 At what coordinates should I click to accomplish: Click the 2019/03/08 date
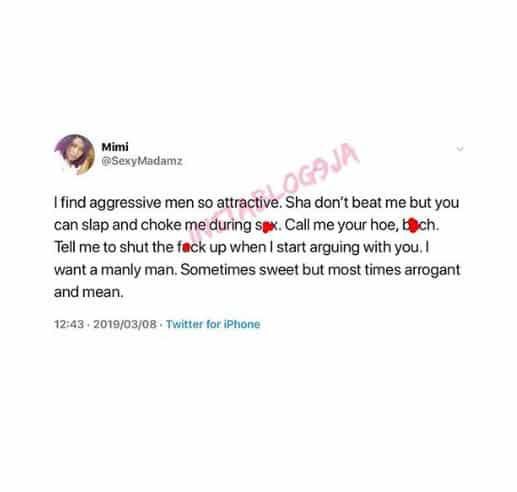125,324
